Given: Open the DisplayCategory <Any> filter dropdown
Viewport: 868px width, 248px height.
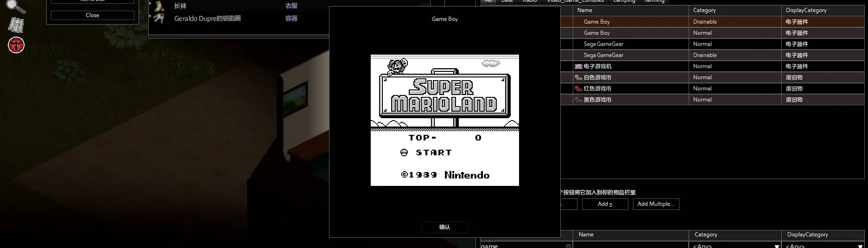Looking at the screenshot, I should [x=823, y=246].
